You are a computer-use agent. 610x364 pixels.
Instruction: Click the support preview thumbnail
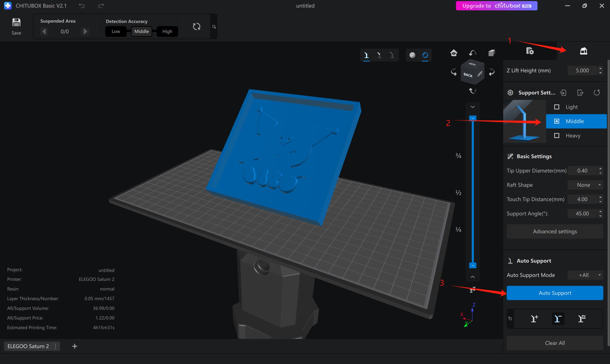525,121
